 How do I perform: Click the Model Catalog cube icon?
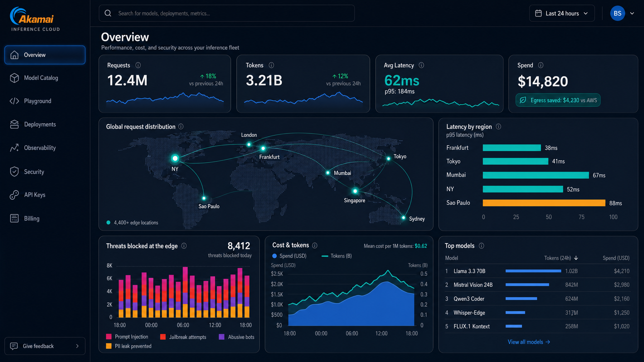tap(14, 78)
